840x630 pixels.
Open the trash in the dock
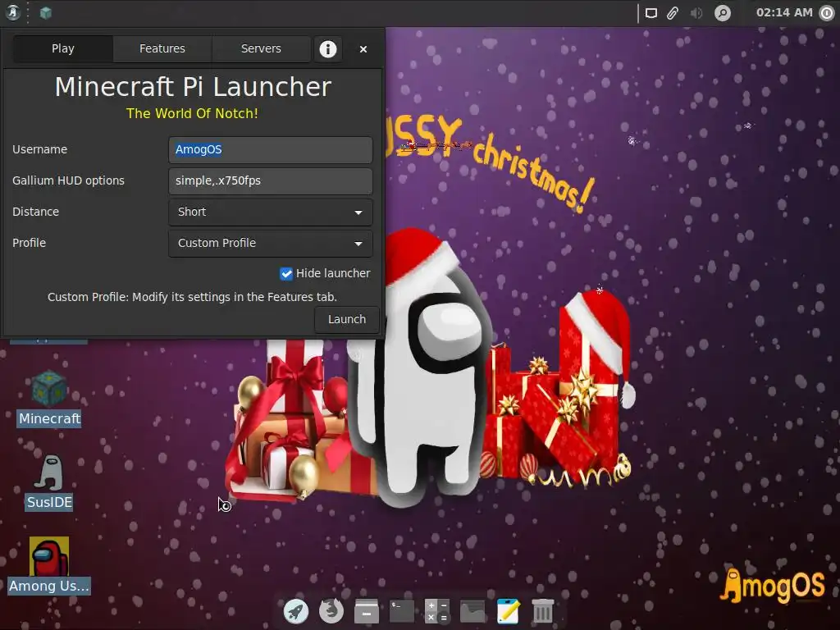[x=543, y=611]
